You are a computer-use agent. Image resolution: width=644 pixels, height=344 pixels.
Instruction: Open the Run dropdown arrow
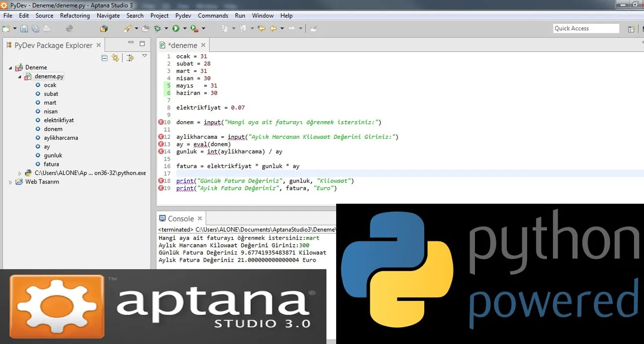point(185,29)
